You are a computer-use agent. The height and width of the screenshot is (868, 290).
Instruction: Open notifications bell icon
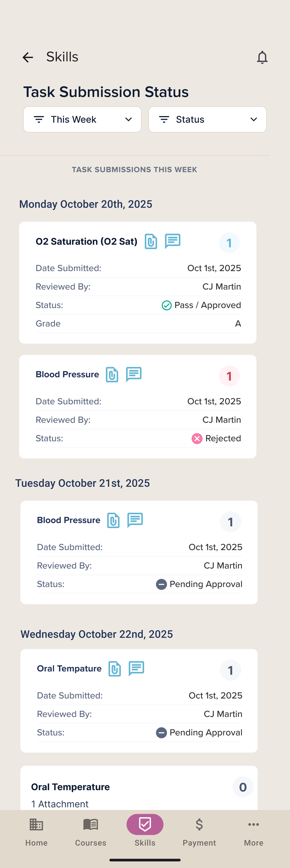point(262,57)
